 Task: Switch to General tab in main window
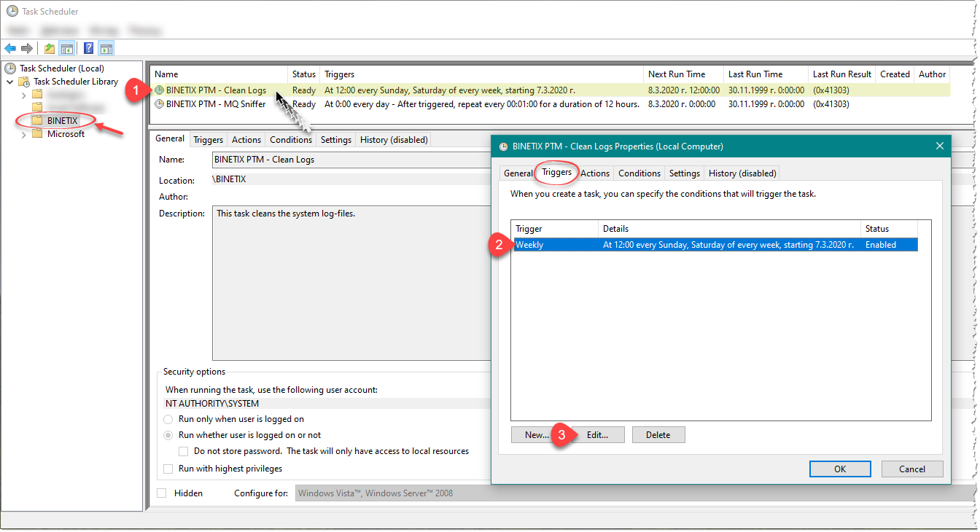tap(170, 138)
